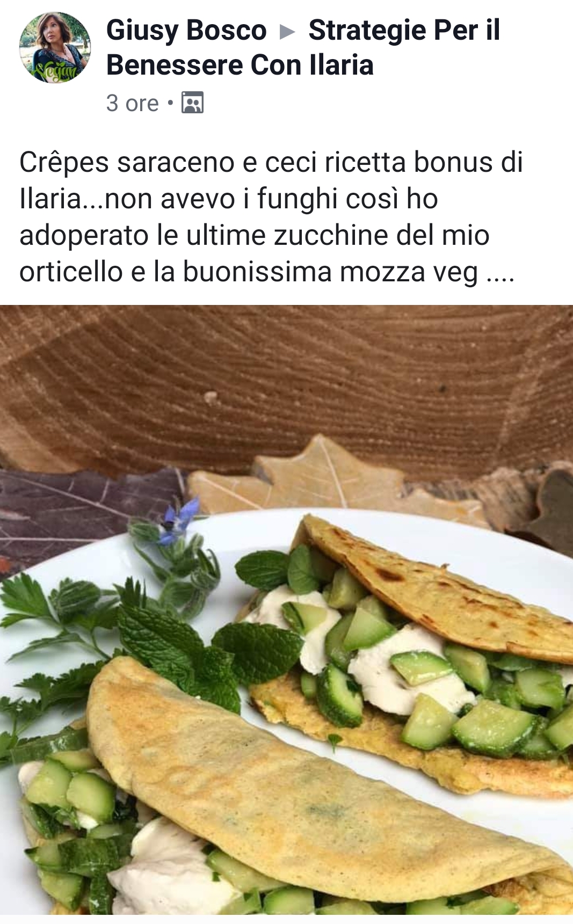The image size is (573, 924).
Task: Click the "Benessere Con Ilaria" title line
Action: (x=240, y=66)
